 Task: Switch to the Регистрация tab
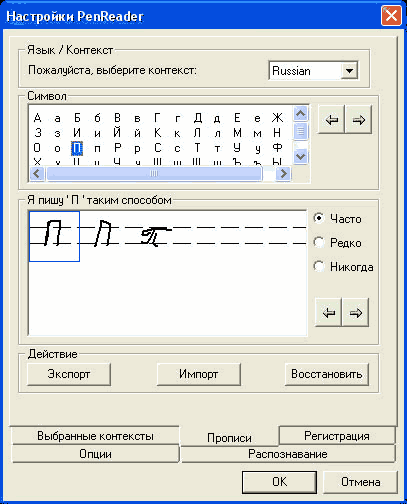coord(337,436)
